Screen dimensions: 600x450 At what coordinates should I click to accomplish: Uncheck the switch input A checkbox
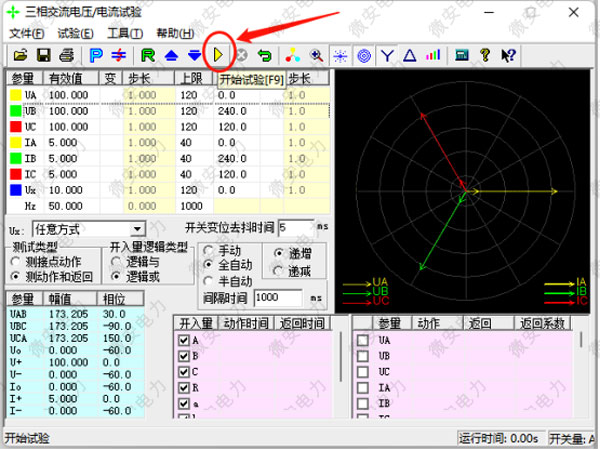pos(182,341)
